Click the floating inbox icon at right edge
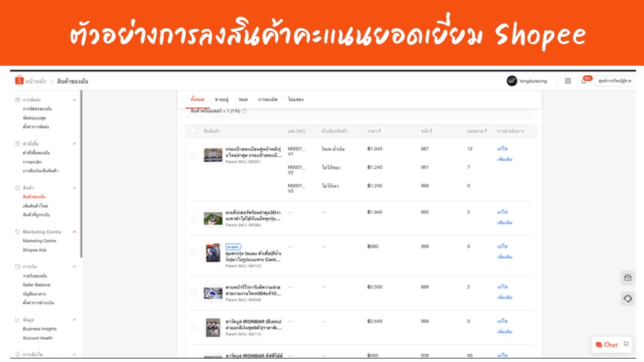644x362 pixels. [x=628, y=278]
